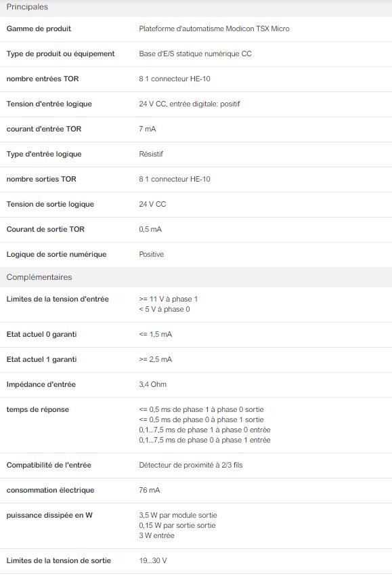Click the Complémentaires section header
The width and height of the screenshot is (392, 576).
coord(39,277)
